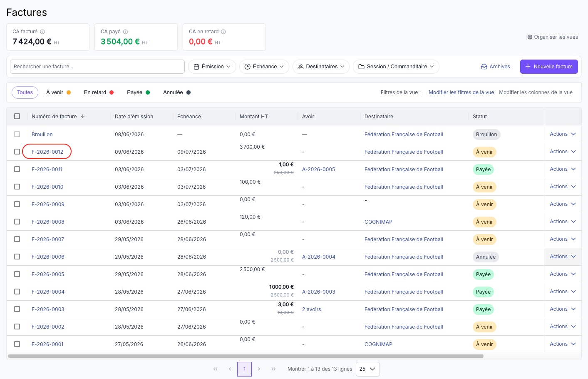Select all invoices with header checkbox

click(17, 116)
